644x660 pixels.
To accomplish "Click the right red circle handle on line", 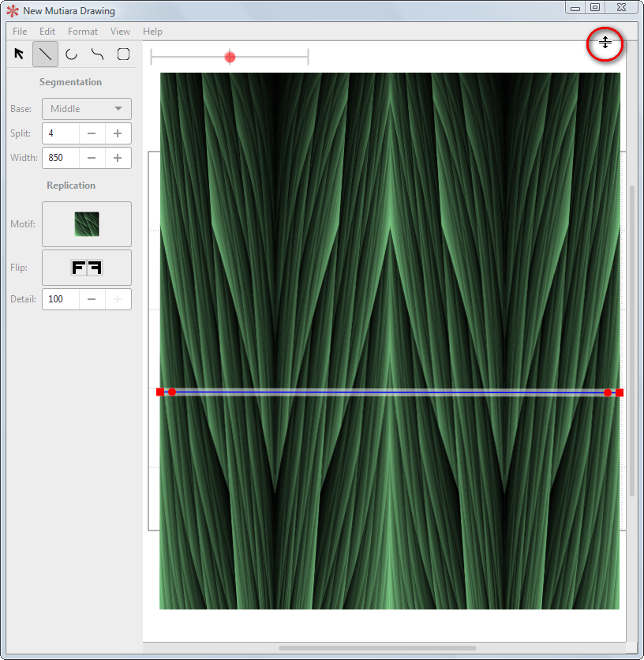I will tap(608, 392).
